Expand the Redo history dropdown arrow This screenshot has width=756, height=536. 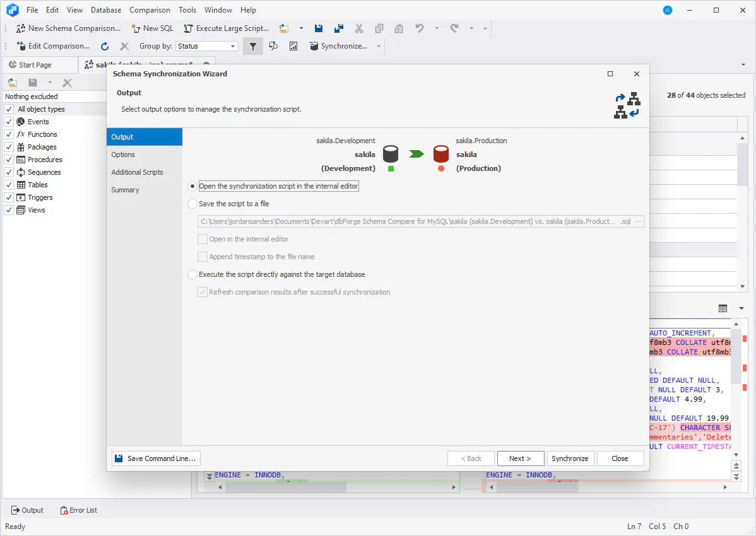pos(471,28)
